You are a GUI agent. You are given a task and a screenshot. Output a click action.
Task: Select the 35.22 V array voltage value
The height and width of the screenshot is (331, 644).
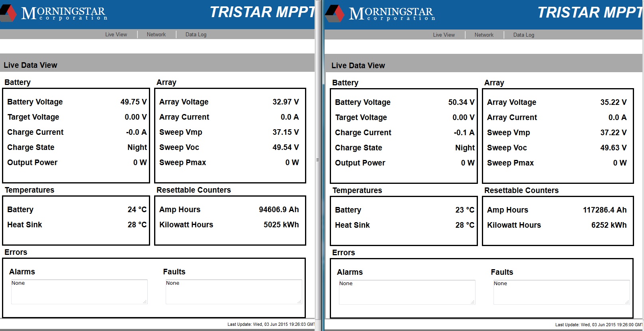(x=614, y=102)
